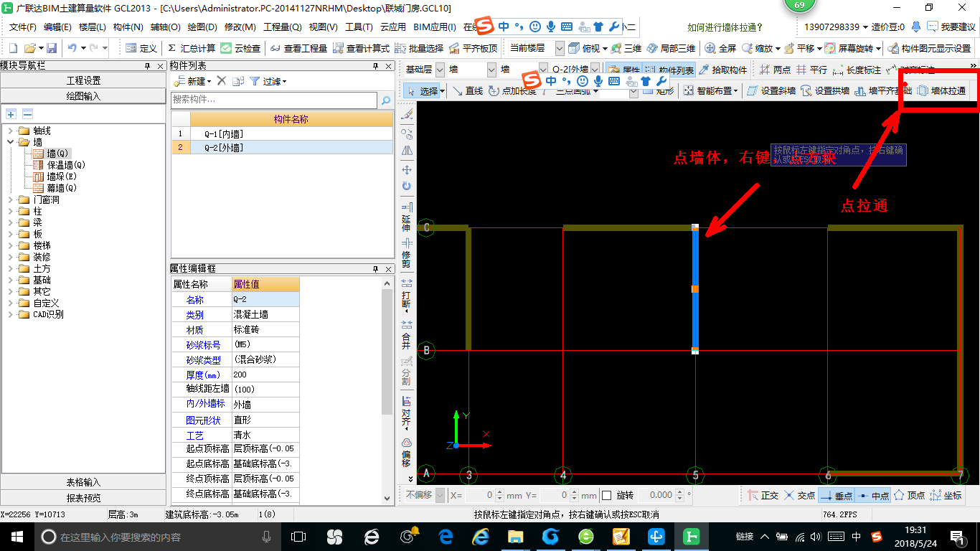Viewport: 980px width, 551px height.
Task: Select the 两点 two-point axis tool
Action: (775, 70)
